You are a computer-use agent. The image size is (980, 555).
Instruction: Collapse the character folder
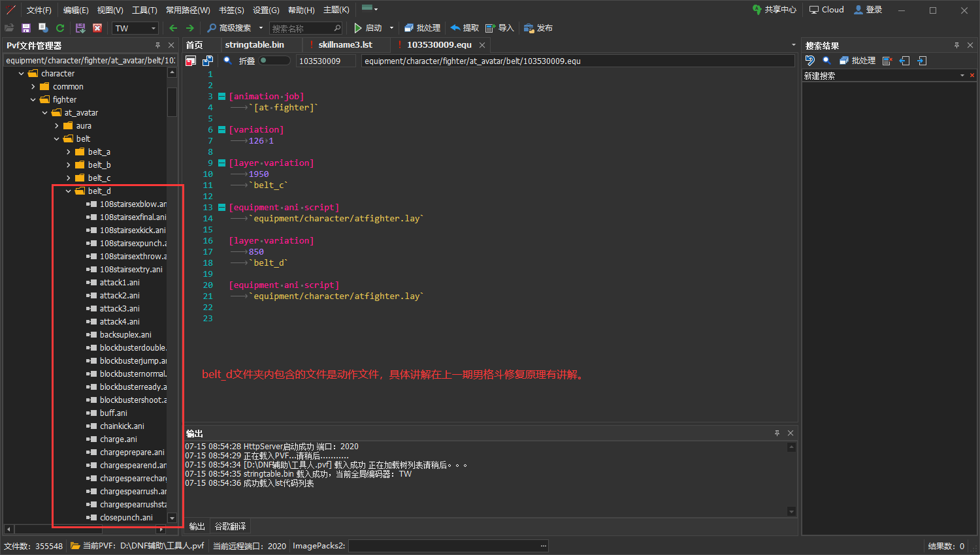click(22, 74)
